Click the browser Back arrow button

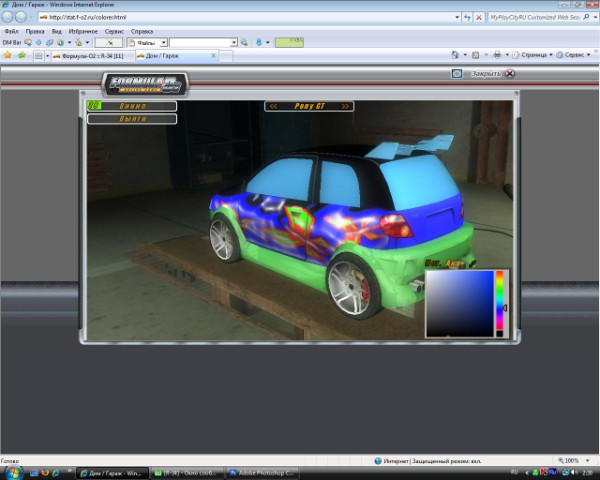click(8, 18)
